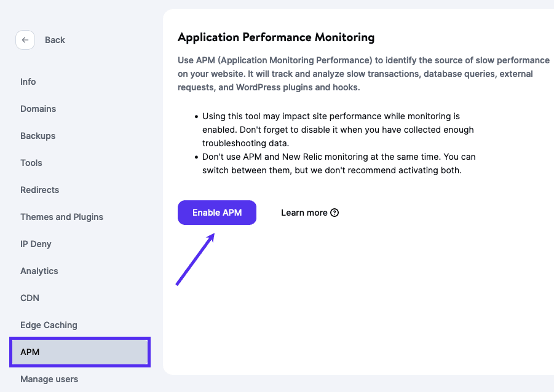
Task: Click the APM description paragraph text
Action: click(x=363, y=73)
